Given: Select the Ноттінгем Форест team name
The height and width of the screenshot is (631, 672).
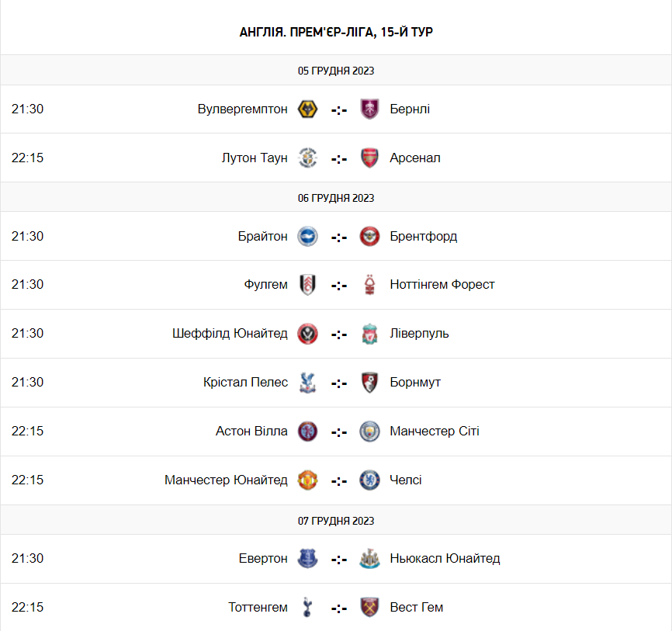Looking at the screenshot, I should pos(442,284).
